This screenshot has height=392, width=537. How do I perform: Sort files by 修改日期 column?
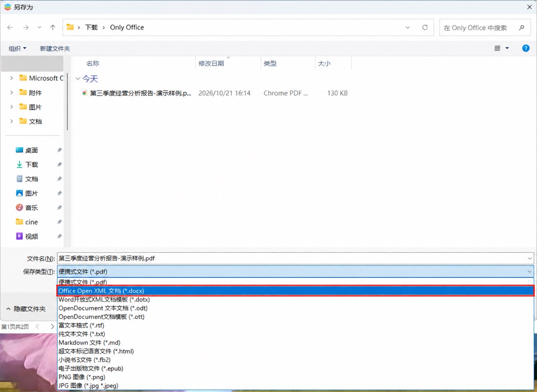211,63
